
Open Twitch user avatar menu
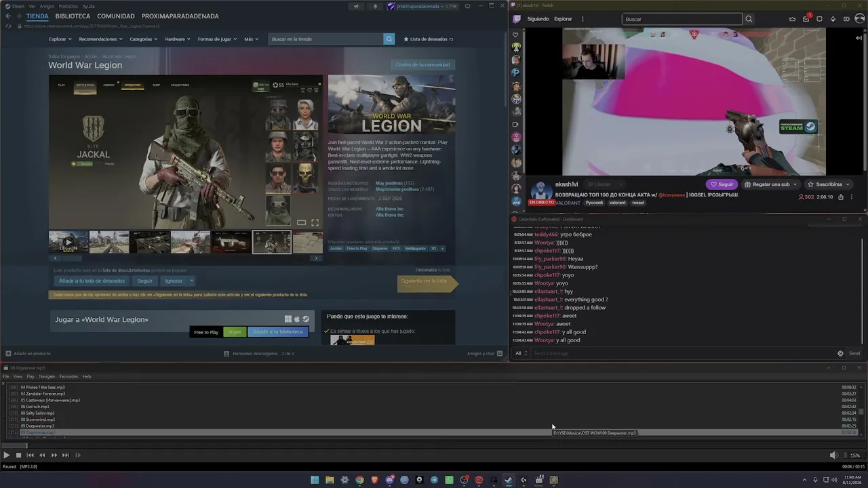click(860, 19)
